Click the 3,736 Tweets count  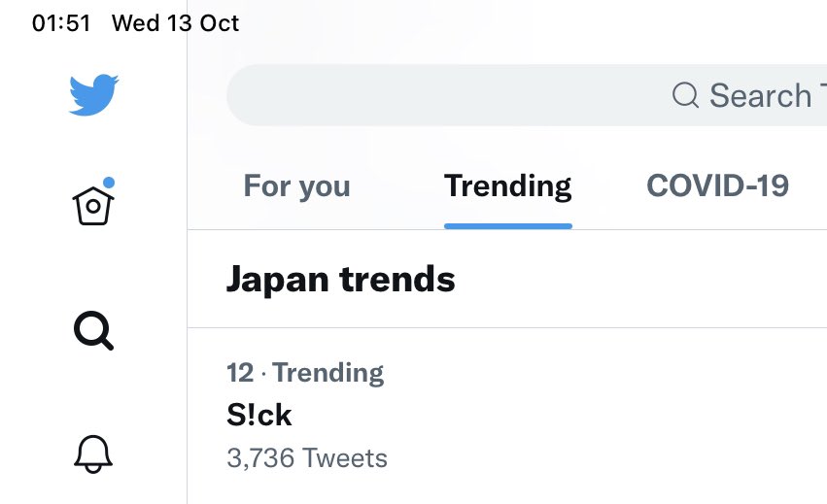point(307,457)
